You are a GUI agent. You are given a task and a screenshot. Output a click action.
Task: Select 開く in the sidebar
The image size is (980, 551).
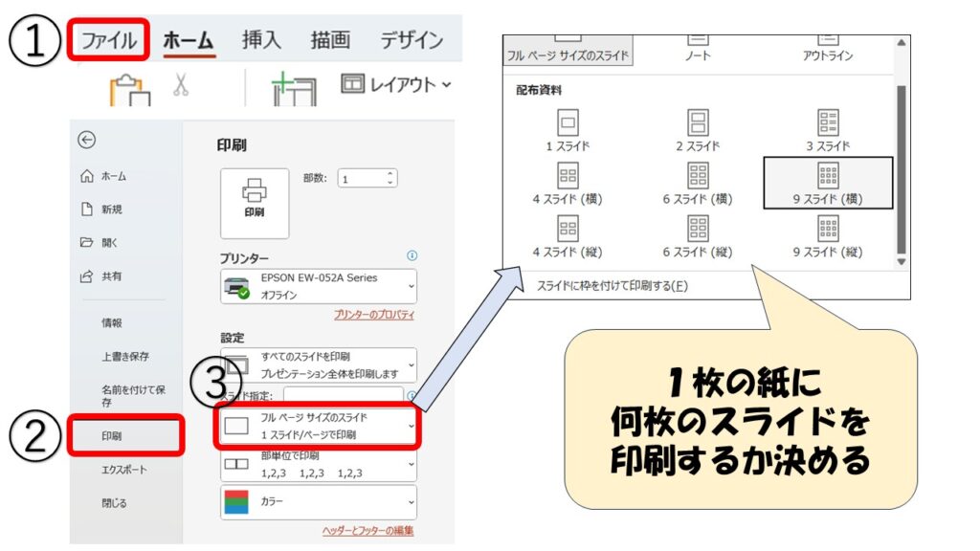click(100, 242)
